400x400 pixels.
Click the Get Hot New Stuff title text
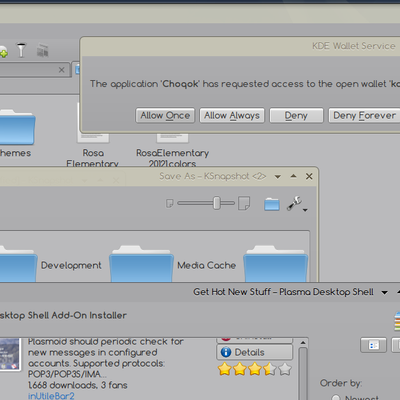(x=283, y=292)
